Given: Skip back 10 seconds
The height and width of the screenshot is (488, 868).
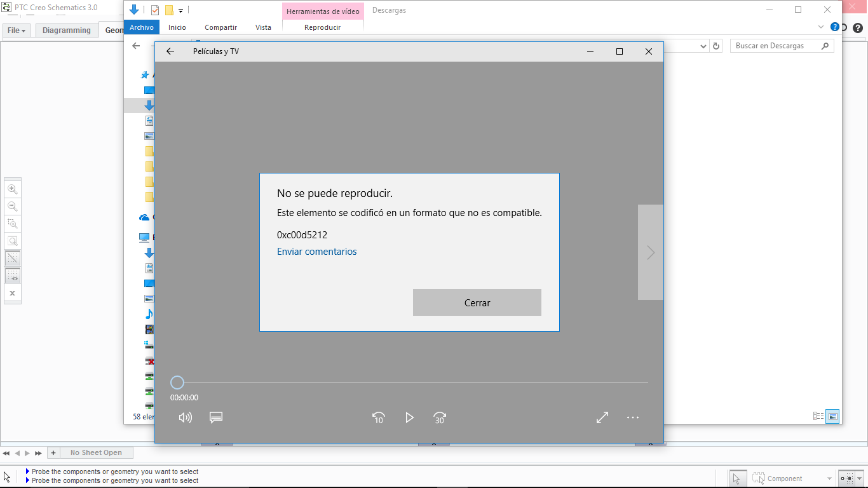Looking at the screenshot, I should click(379, 417).
